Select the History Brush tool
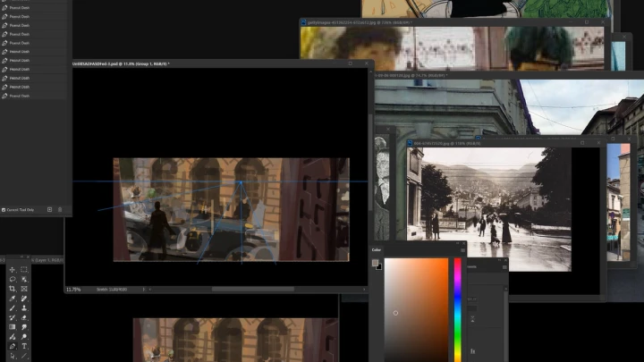This screenshot has width=644, height=362. 13,317
